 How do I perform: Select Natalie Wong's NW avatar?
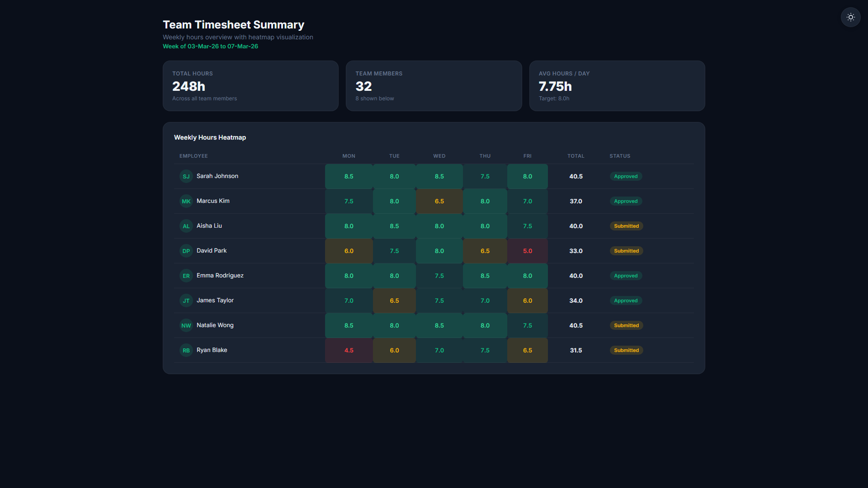[186, 325]
